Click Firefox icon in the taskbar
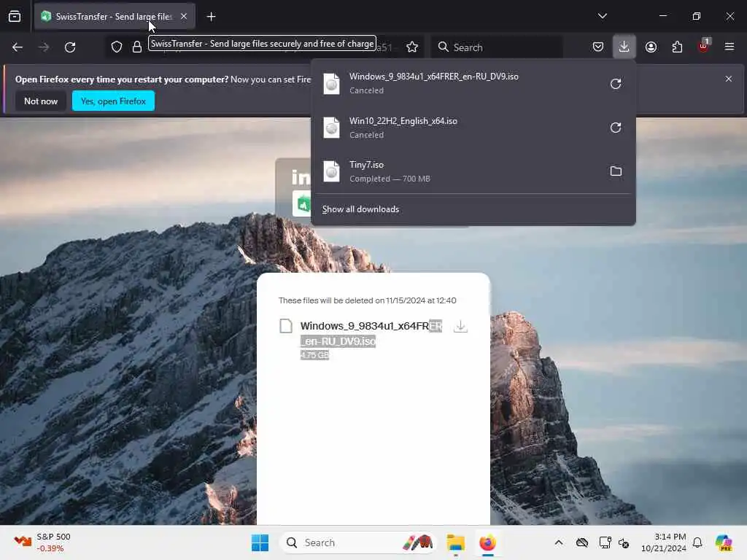747x560 pixels. [x=488, y=542]
